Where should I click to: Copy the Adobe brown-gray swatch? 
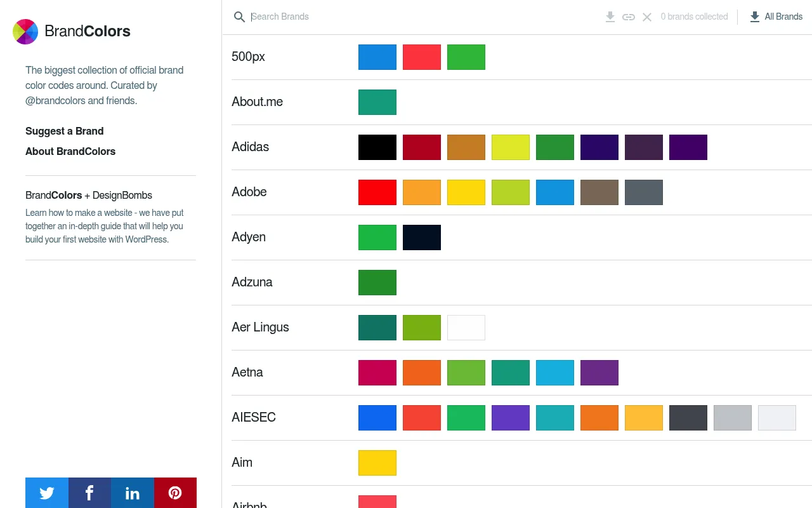599,192
